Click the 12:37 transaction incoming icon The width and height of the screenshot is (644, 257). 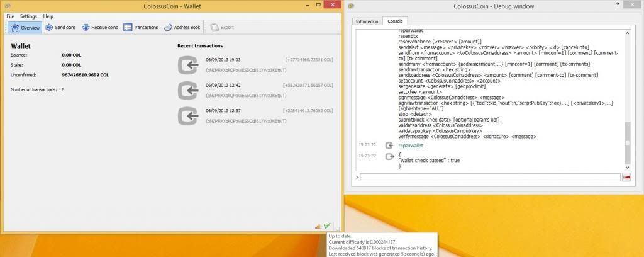[187, 117]
